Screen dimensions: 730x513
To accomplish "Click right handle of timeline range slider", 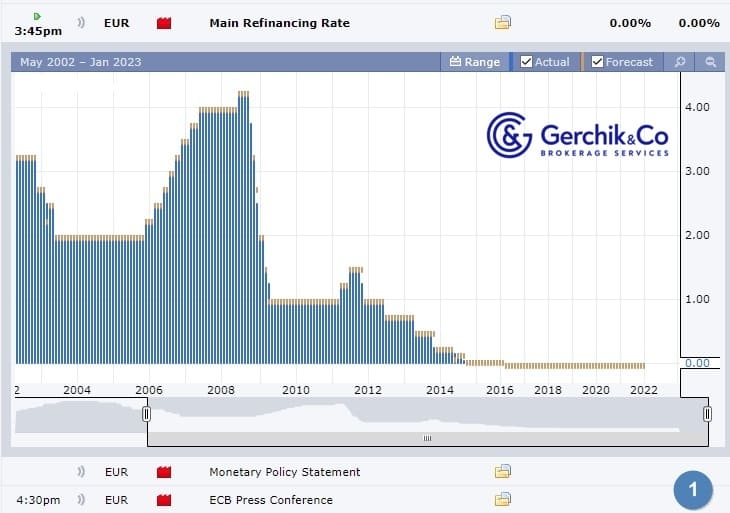I will point(708,413).
